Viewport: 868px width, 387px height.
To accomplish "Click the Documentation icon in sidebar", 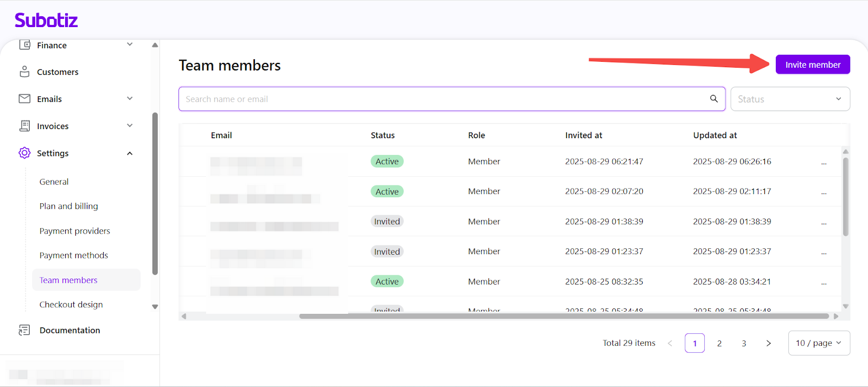I will [24, 330].
